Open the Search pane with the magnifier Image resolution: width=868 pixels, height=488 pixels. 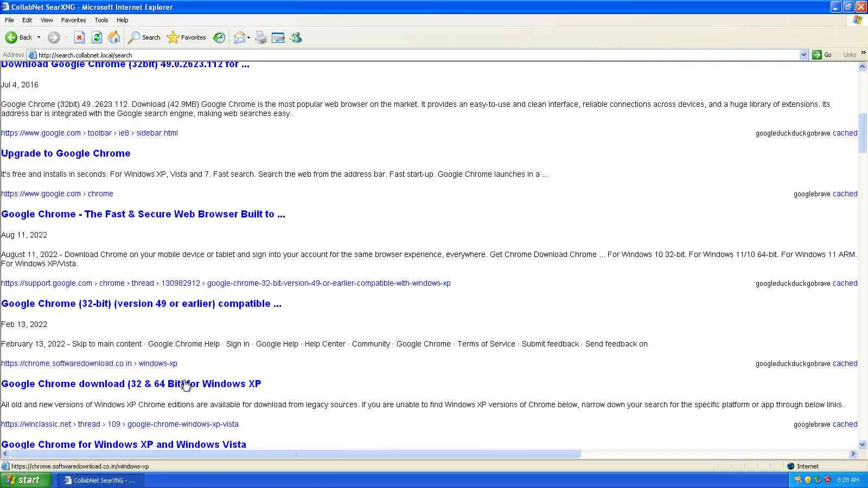click(144, 37)
